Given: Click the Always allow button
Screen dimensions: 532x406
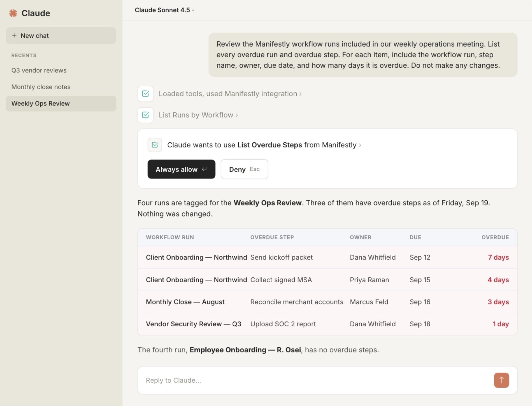Looking at the screenshot, I should 181,169.
